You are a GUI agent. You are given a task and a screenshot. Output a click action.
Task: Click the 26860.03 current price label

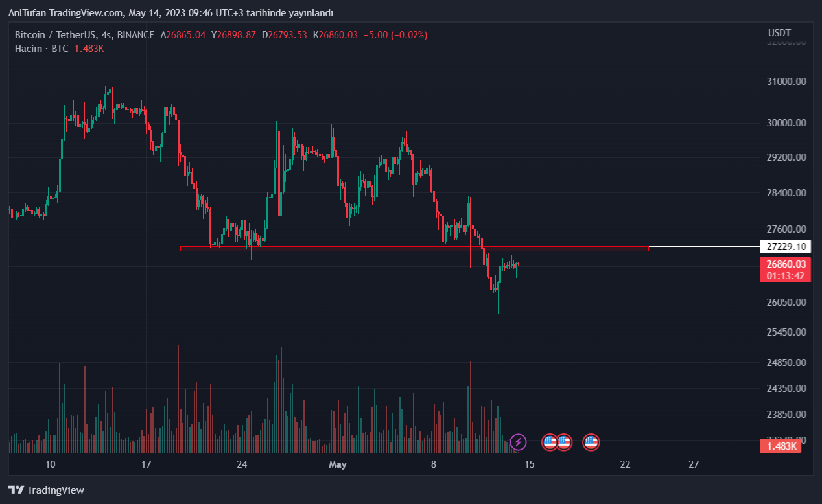tap(786, 264)
